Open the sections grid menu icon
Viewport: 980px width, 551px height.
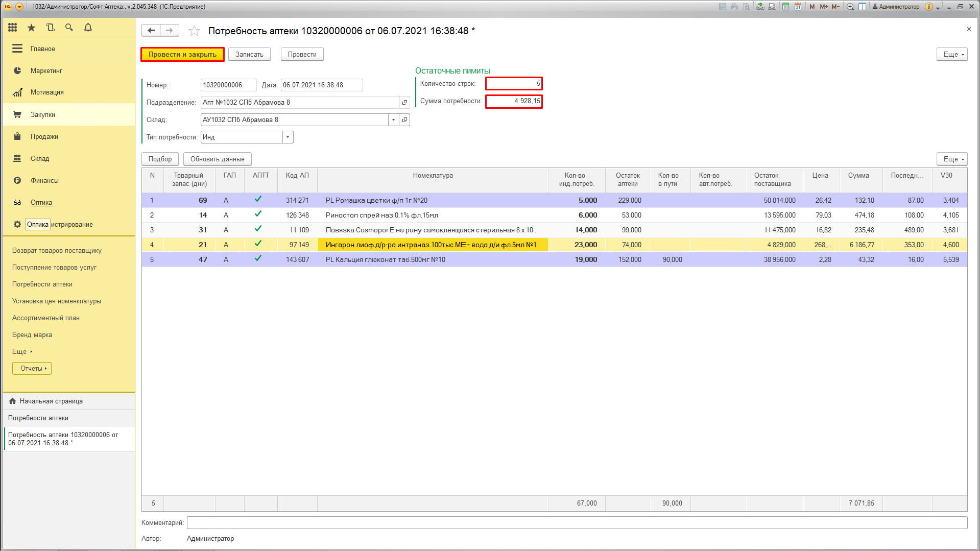pos(13,28)
